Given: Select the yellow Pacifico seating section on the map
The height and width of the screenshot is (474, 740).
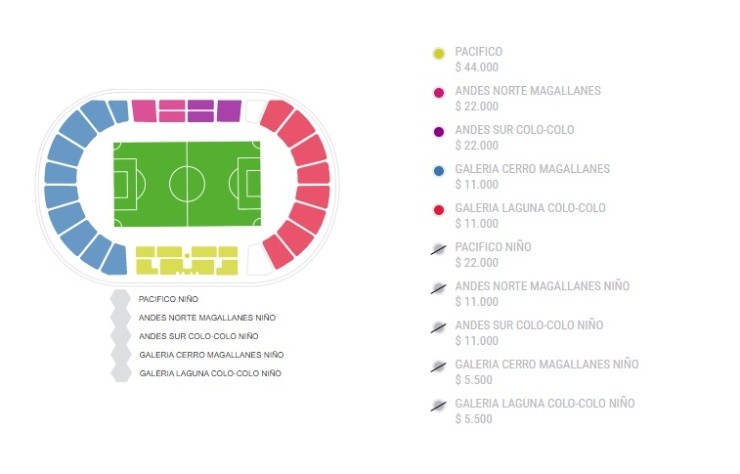Looking at the screenshot, I should pos(186,260).
